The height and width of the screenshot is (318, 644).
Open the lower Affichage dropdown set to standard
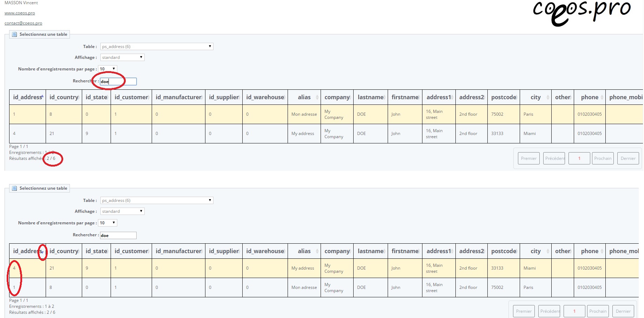122,211
